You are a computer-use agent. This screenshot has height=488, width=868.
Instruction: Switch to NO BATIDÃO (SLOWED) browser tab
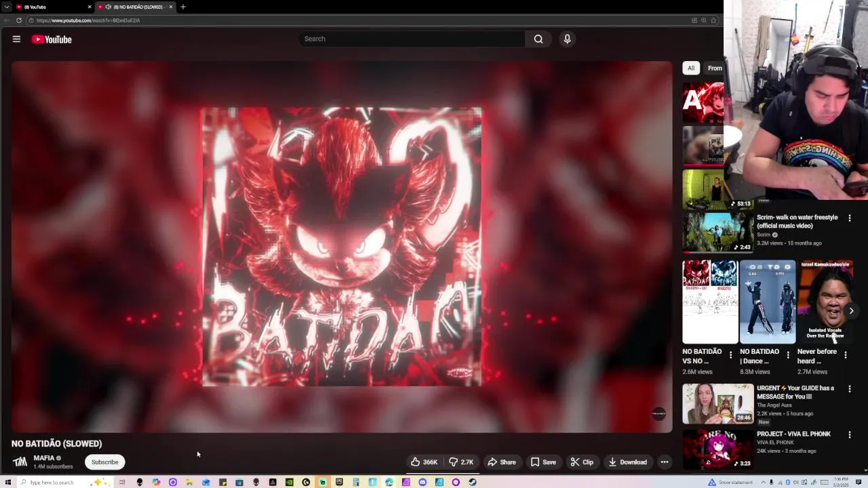pyautogui.click(x=134, y=7)
